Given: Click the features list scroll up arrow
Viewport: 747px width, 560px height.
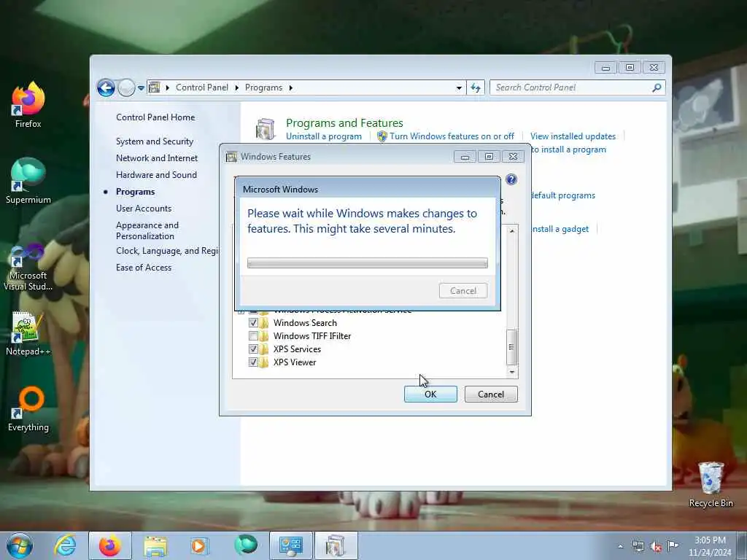Looking at the screenshot, I should pyautogui.click(x=511, y=231).
